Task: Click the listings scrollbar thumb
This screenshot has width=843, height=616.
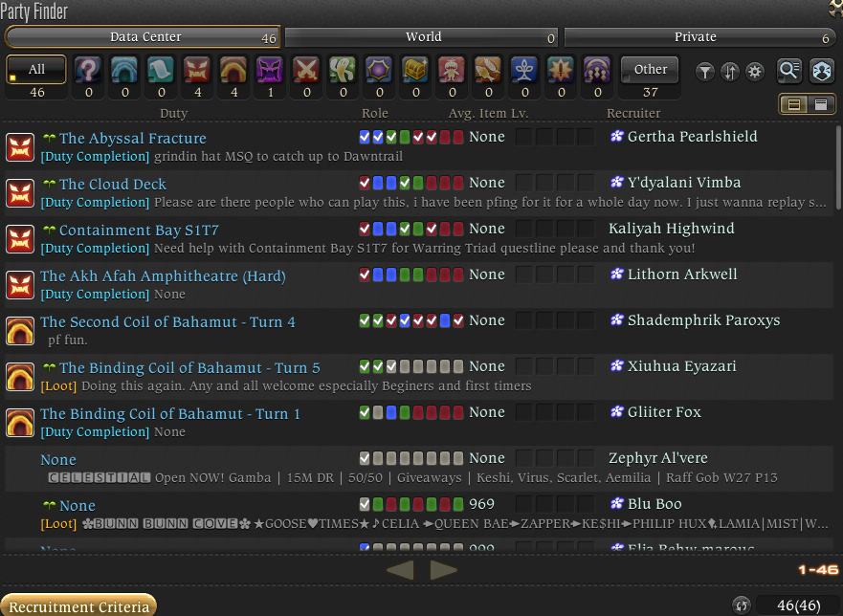Action: [839, 167]
